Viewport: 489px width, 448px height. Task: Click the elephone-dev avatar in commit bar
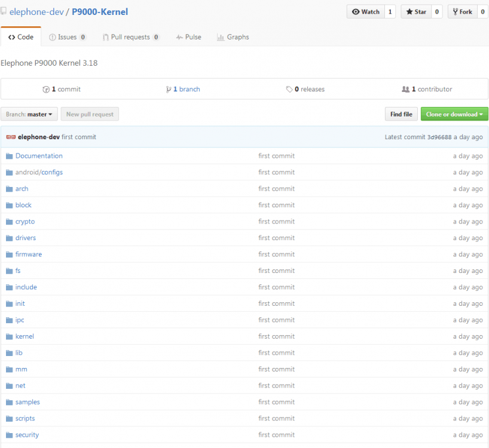coord(11,137)
